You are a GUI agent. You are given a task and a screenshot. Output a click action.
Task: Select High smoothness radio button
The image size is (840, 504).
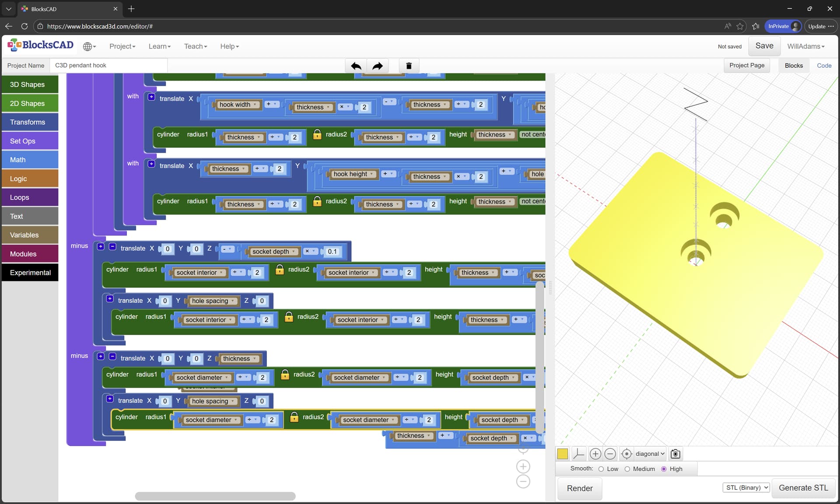pos(664,469)
